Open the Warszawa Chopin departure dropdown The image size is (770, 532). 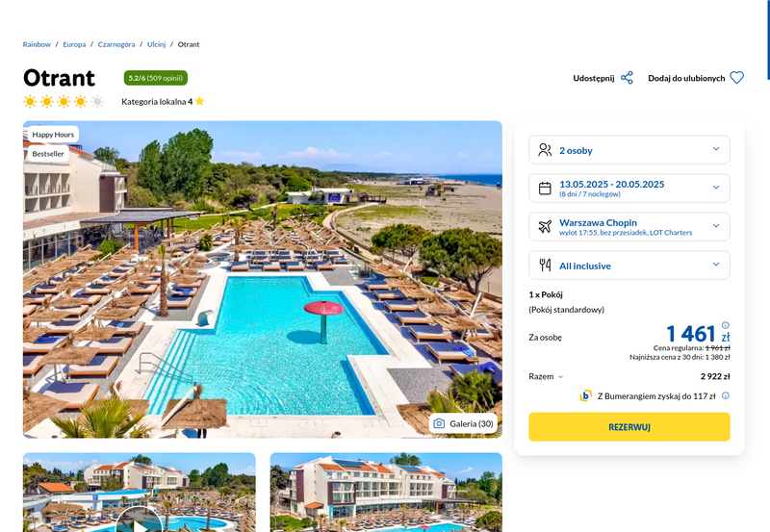tap(629, 227)
